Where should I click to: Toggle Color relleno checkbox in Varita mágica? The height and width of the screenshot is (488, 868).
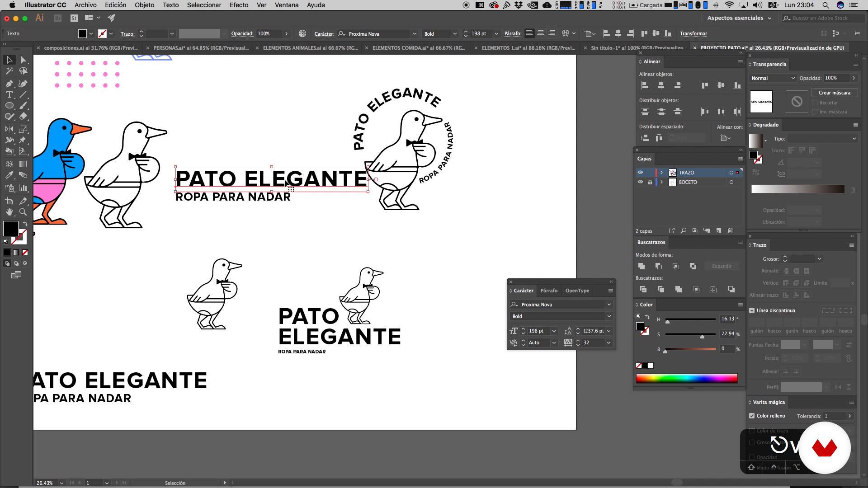[x=752, y=416]
